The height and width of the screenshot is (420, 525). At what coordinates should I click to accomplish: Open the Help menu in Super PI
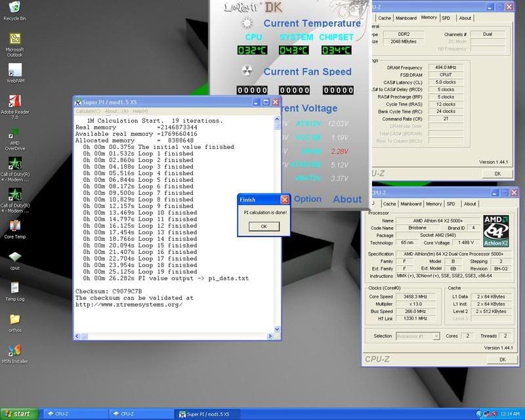click(x=140, y=112)
